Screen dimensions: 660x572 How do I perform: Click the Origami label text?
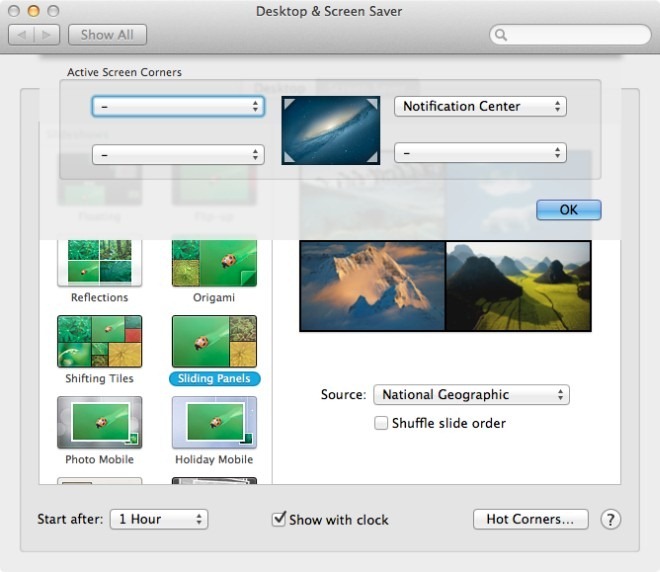tap(214, 298)
